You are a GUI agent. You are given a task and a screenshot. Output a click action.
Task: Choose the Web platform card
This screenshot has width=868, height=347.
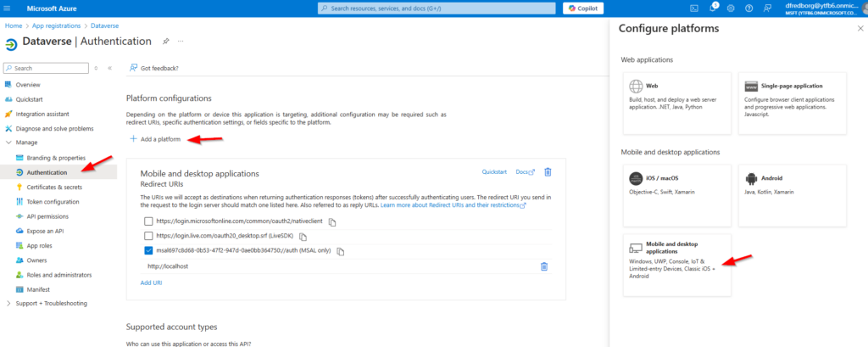pyautogui.click(x=677, y=104)
